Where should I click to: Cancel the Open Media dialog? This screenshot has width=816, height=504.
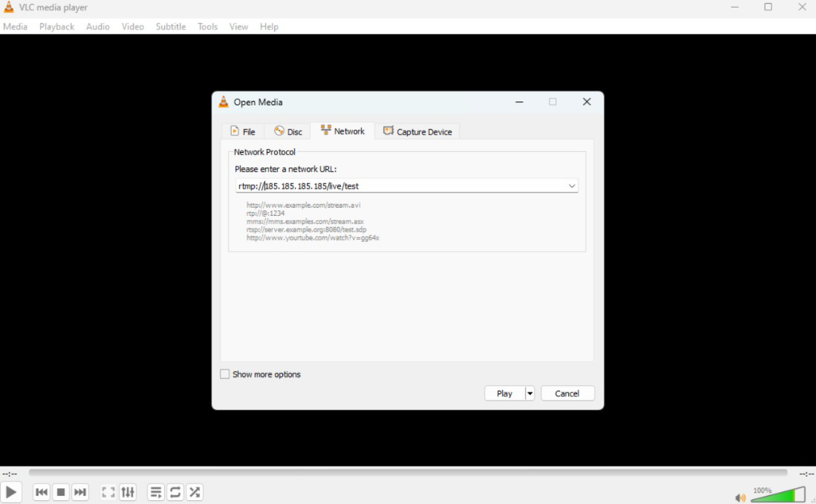click(x=567, y=393)
